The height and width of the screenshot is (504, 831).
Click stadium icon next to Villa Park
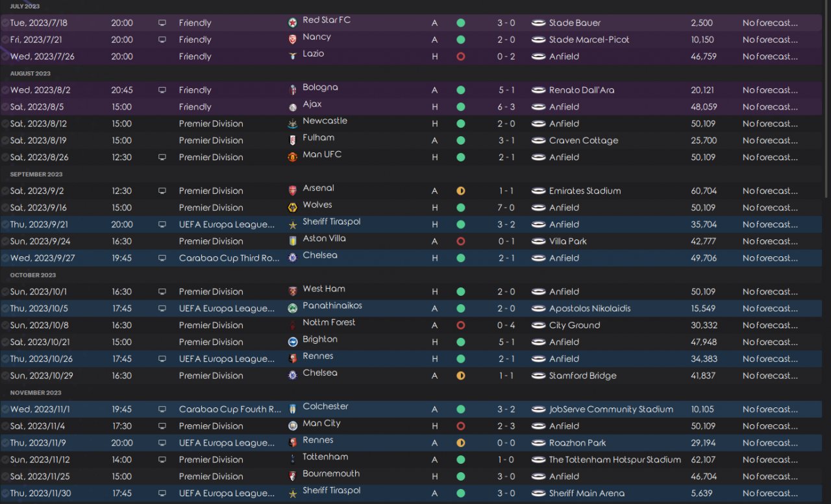538,241
